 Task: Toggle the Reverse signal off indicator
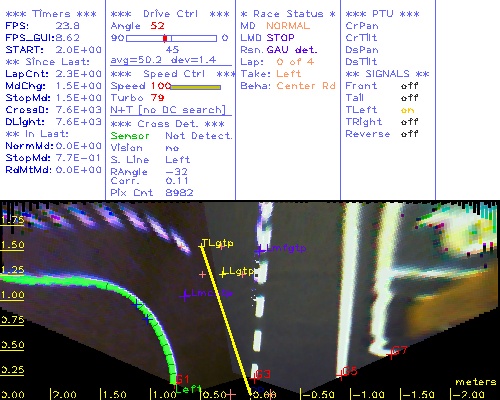[x=409, y=134]
